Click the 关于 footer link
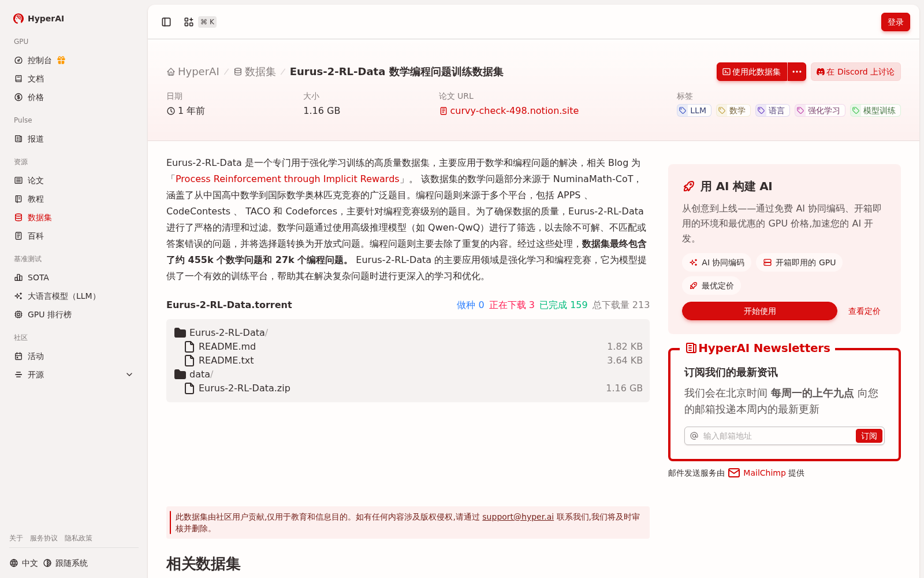Screen dimensions: 924x578 point(16,538)
